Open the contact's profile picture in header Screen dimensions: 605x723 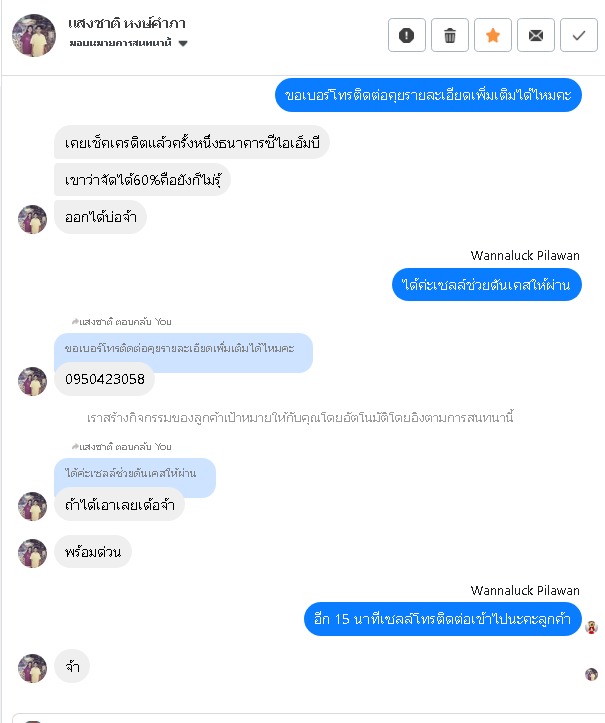coord(34,35)
